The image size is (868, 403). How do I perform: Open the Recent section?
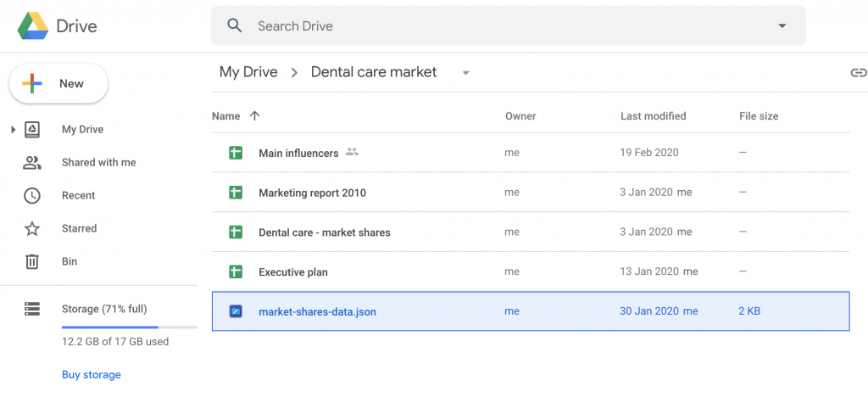(x=78, y=196)
